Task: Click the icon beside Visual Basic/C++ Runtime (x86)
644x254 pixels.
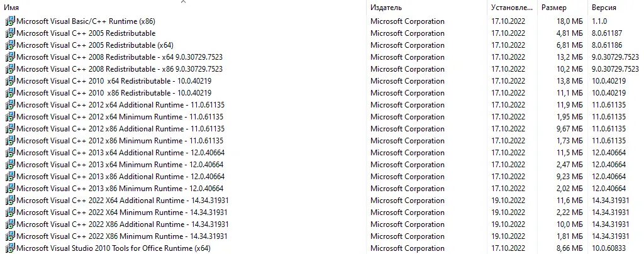Action: tap(10, 21)
